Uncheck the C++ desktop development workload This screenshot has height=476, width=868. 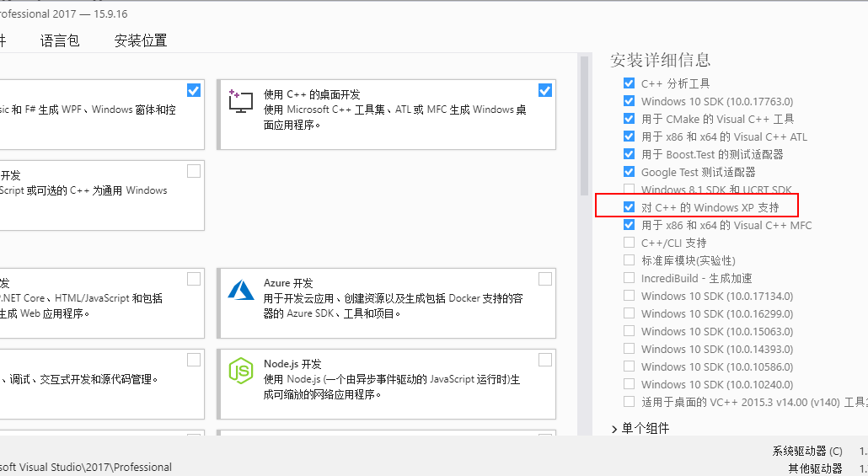(x=544, y=90)
